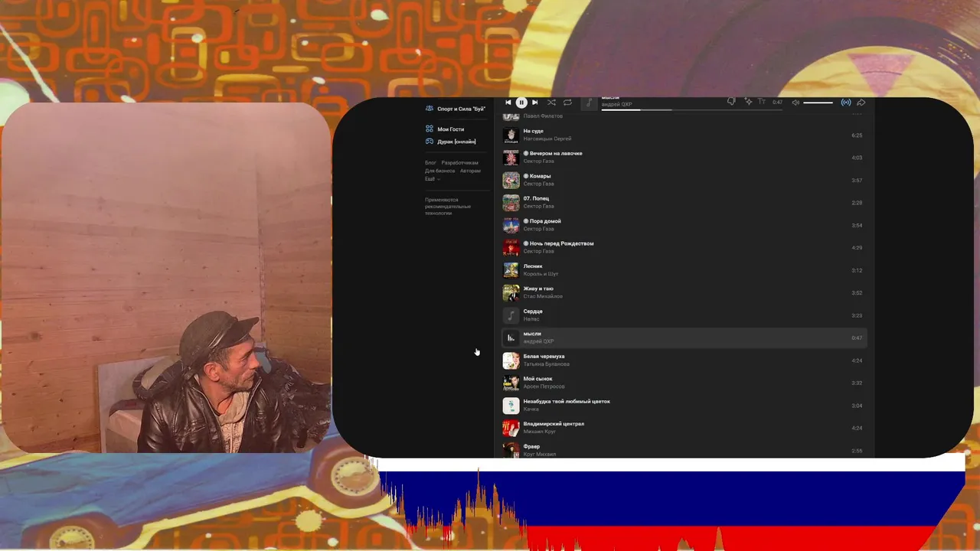Click the Вечером на лавочке album cover
The height and width of the screenshot is (551, 980).
pos(511,158)
